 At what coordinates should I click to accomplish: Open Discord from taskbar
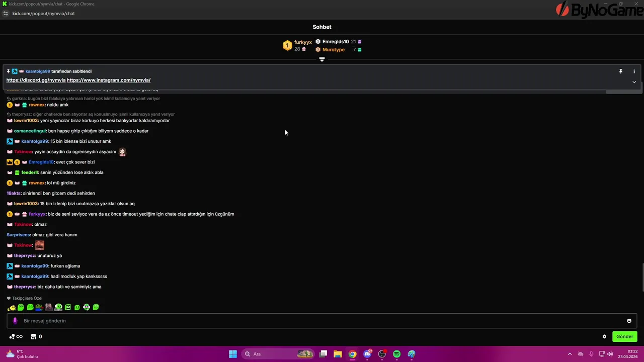pos(367,354)
